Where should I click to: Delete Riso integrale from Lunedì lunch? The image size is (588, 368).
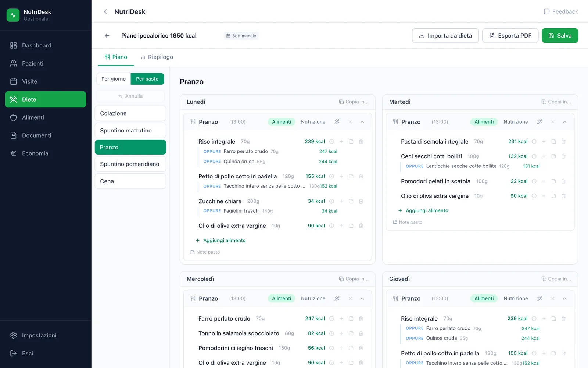pos(361,142)
